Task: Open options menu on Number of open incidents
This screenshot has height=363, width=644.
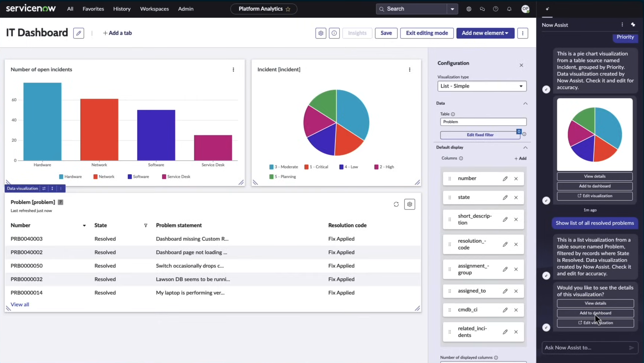Action: click(233, 69)
